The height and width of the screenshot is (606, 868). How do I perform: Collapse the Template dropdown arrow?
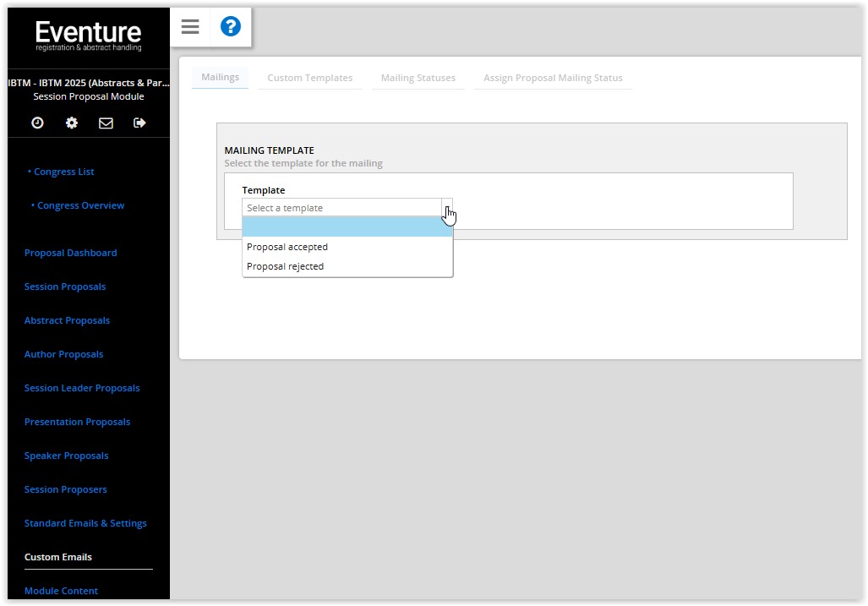447,208
